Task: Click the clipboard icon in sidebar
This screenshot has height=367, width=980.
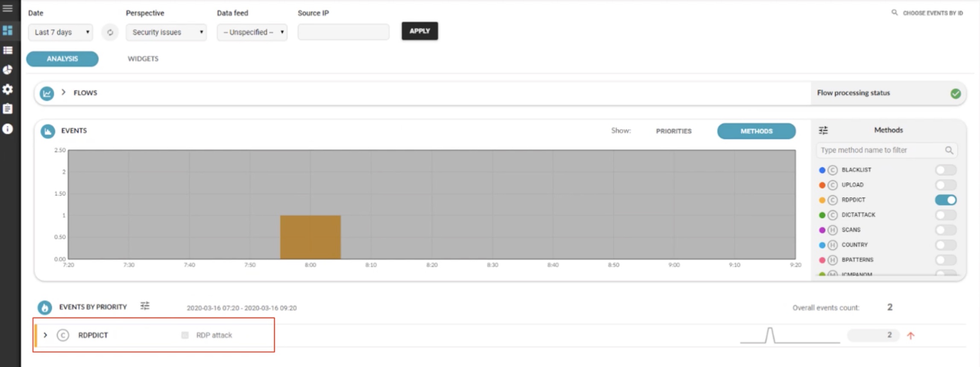Action: [8, 109]
